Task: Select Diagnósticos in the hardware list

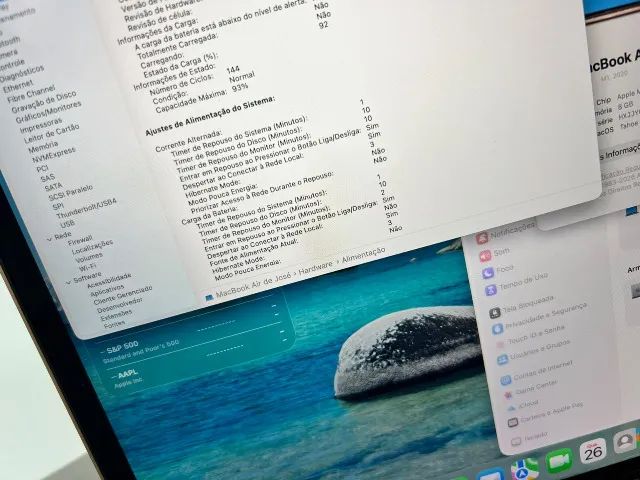Action: [x=22, y=74]
